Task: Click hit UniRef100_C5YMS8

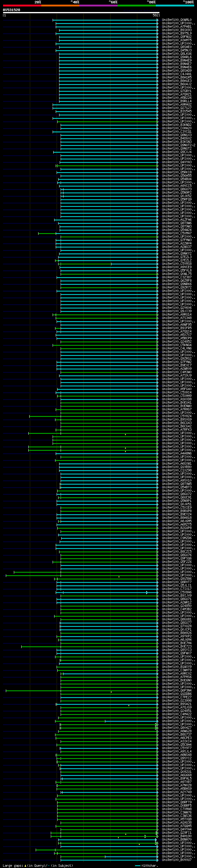Action: click(177, 264)
